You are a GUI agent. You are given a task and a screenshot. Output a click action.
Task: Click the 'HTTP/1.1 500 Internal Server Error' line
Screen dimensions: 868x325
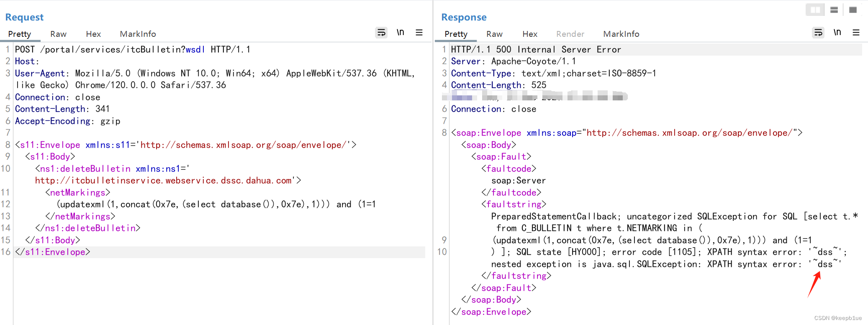tap(536, 49)
